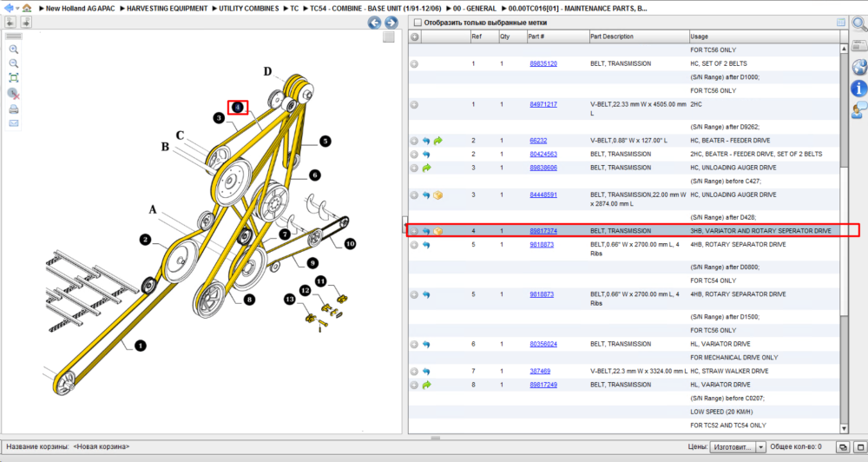Screen dimensions: 868x462
Task: Toggle the show only selected callouts checkbox
Action: (418, 23)
